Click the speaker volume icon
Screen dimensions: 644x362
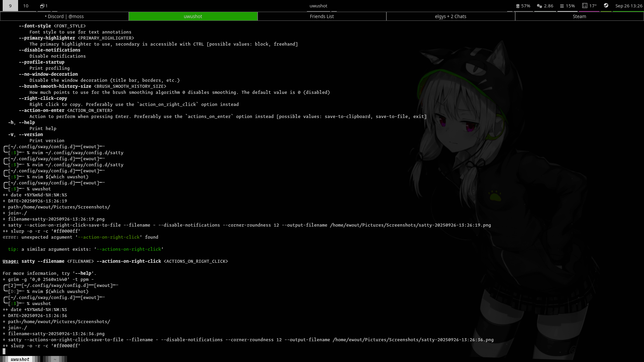(x=518, y=6)
